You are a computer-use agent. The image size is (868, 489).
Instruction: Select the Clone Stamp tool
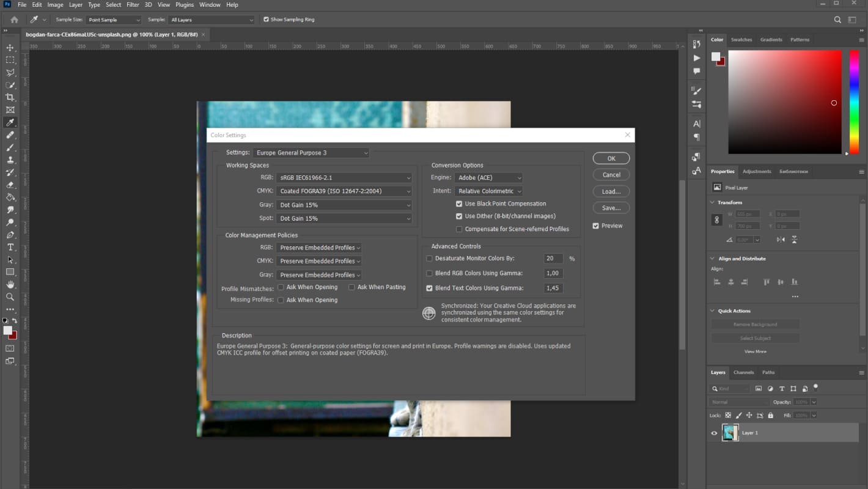(9, 160)
